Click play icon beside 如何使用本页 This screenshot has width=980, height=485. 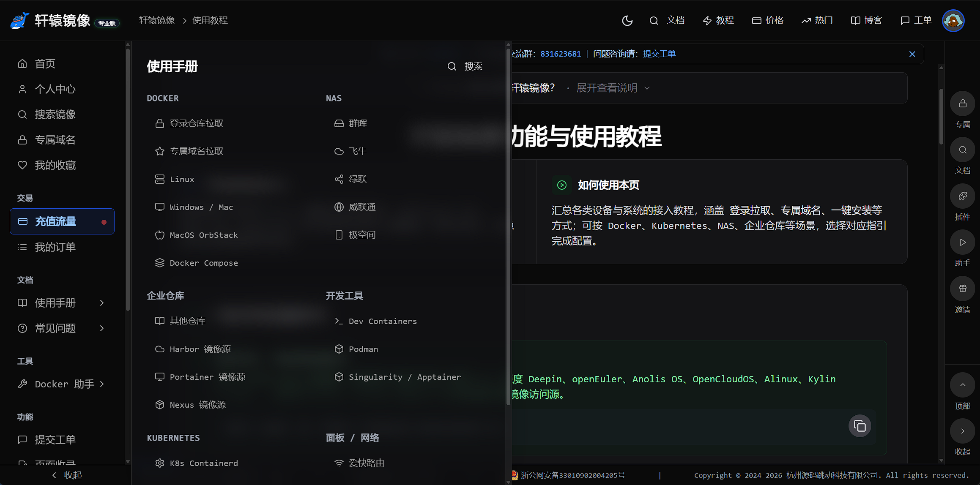(x=561, y=185)
